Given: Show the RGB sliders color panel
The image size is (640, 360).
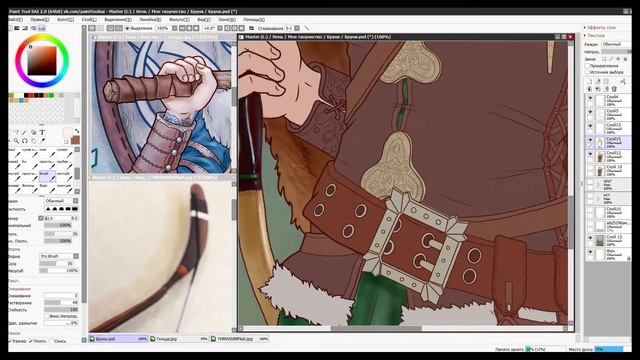Looking at the screenshot, I should (17, 28).
